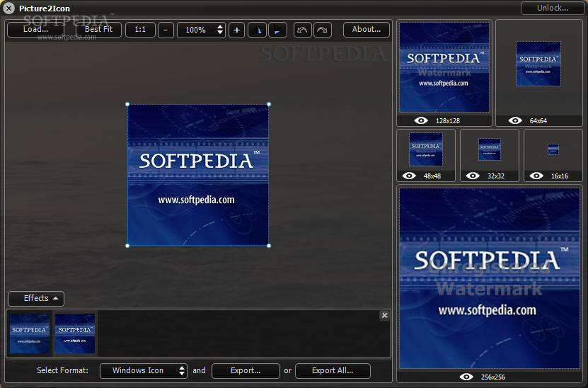Flip the image vertically
This screenshot has height=388, width=588.
277,30
